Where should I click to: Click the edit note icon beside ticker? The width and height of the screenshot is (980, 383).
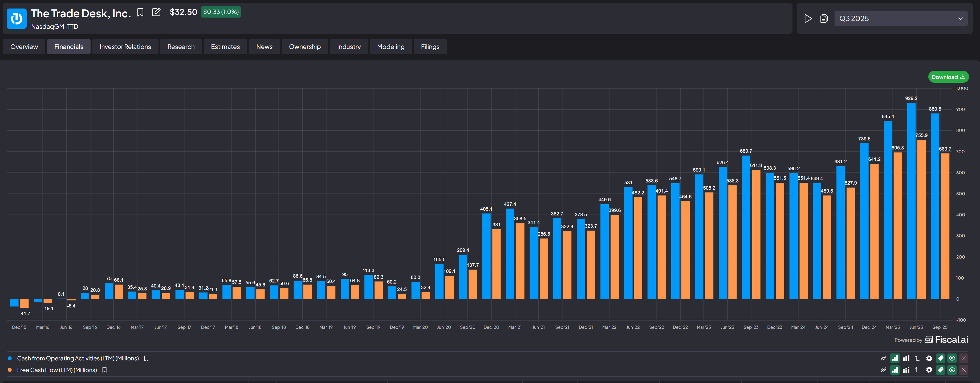[x=156, y=13]
